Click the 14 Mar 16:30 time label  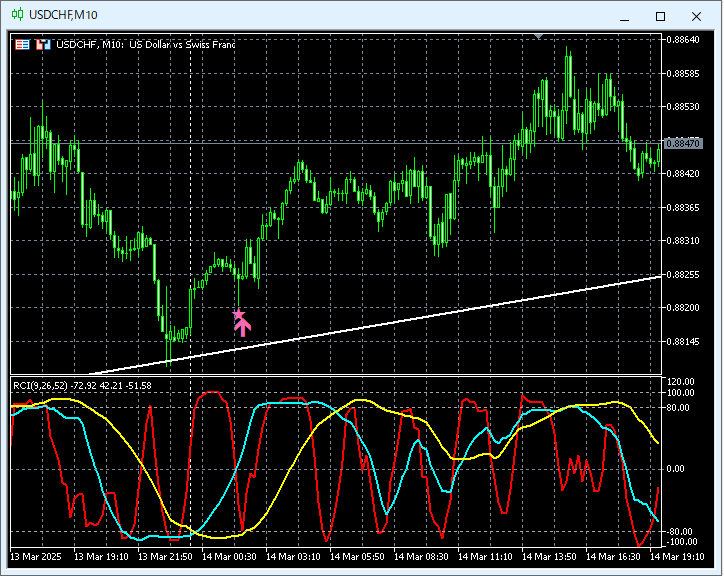[613, 557]
